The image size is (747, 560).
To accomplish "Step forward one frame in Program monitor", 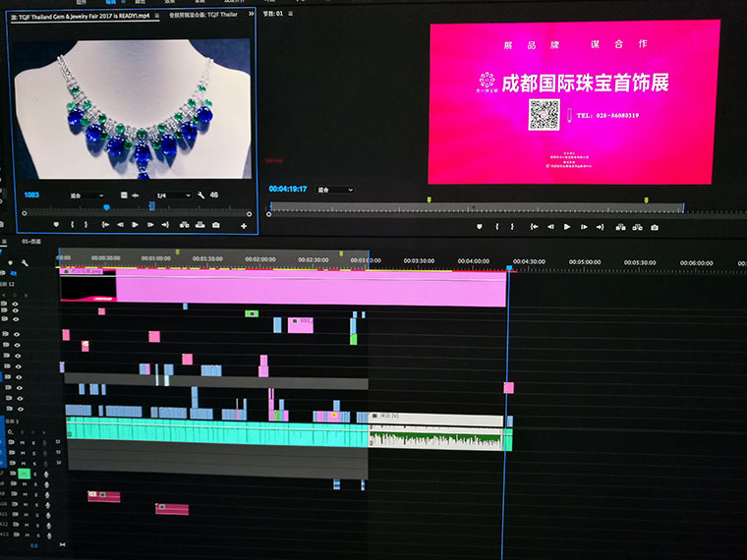I will point(584,227).
